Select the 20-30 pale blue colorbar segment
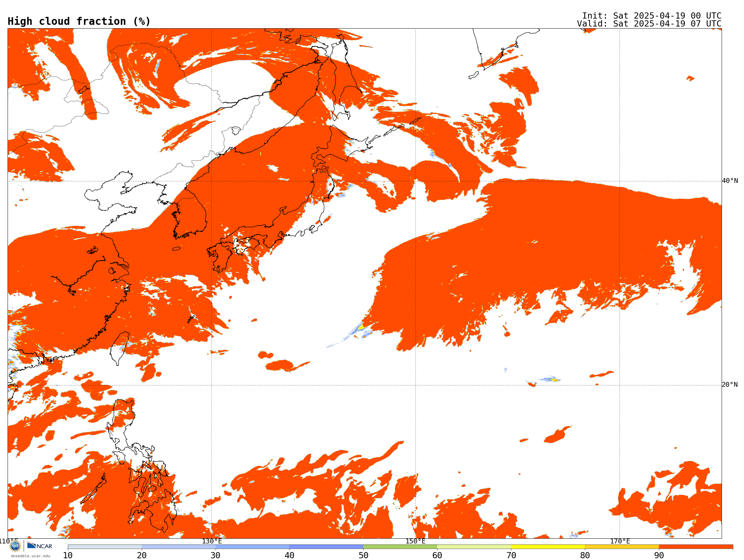Image resolution: width=744 pixels, height=560 pixels. [178, 547]
